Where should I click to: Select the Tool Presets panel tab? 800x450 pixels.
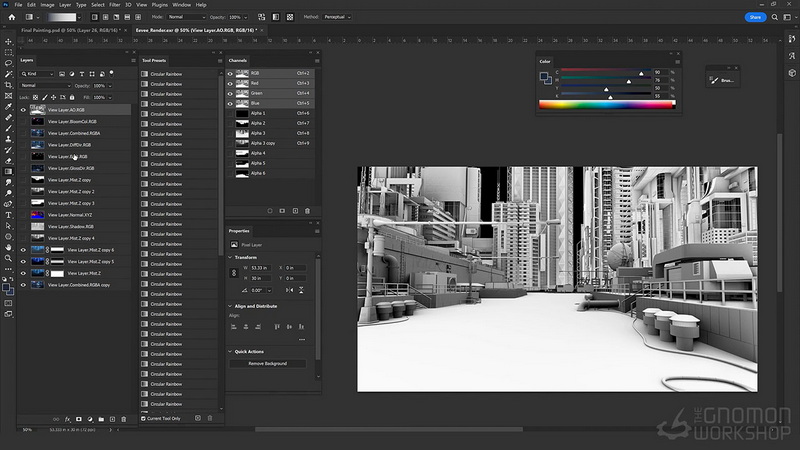pos(154,60)
